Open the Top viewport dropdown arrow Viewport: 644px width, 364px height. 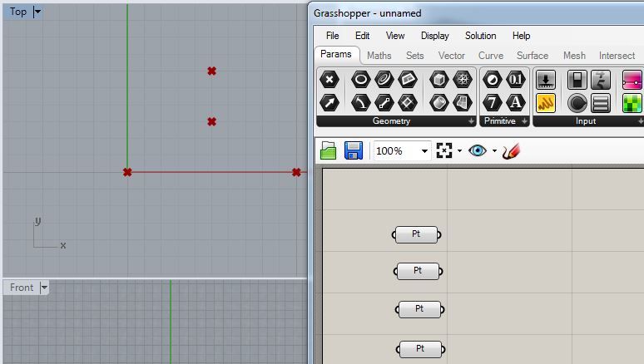point(37,12)
